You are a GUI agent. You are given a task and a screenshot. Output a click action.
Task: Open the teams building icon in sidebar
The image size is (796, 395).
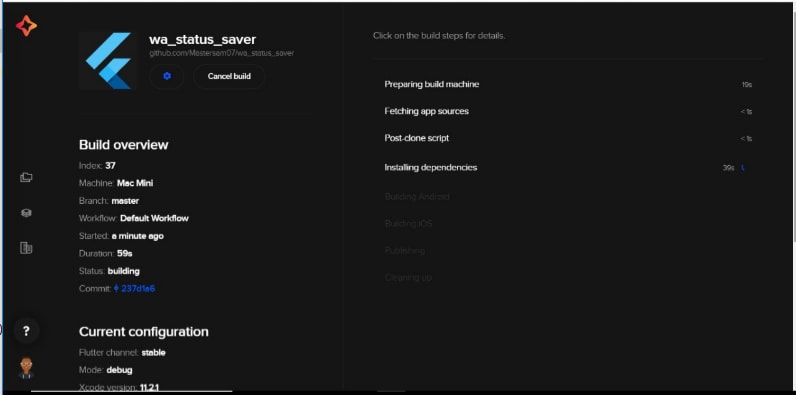(x=26, y=248)
